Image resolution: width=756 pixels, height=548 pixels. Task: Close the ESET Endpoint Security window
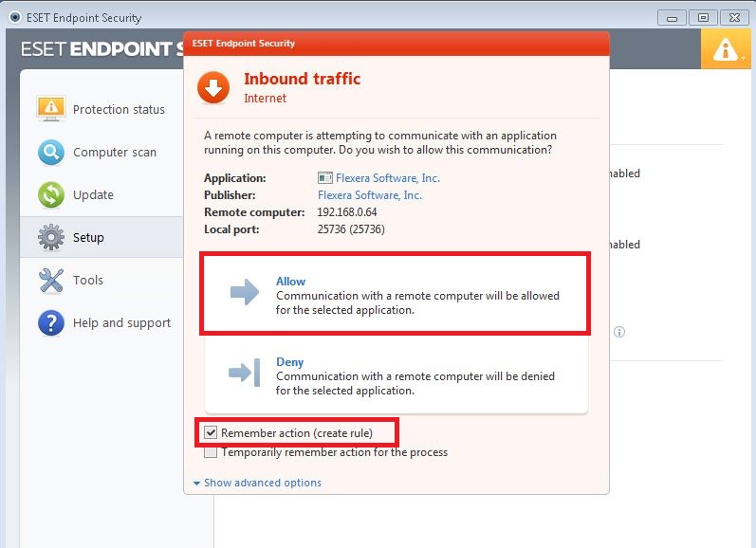tap(732, 17)
